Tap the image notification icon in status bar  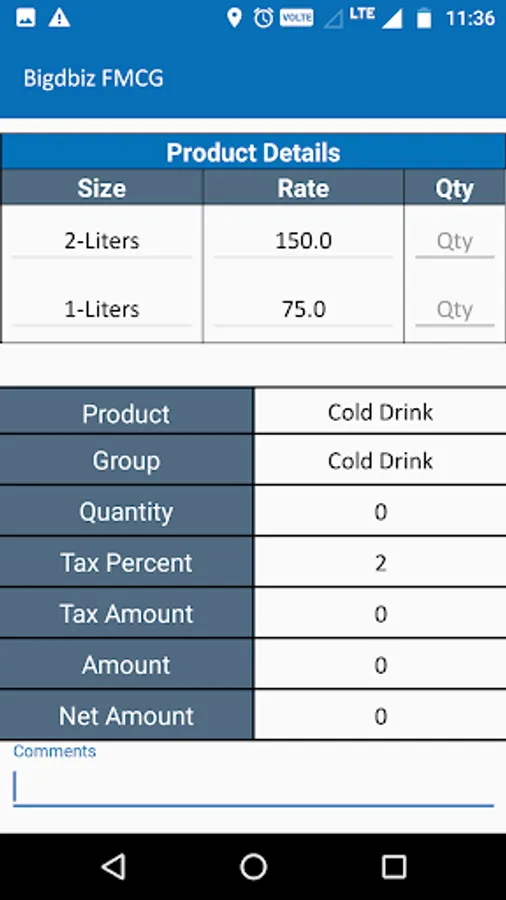tap(26, 18)
